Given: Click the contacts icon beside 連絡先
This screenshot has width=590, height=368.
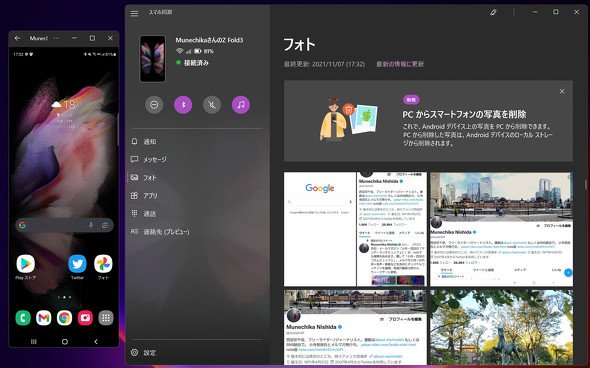Looking at the screenshot, I should [134, 231].
